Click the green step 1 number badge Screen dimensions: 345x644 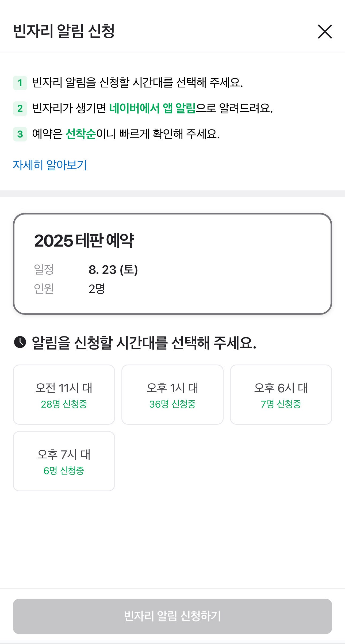coord(20,83)
